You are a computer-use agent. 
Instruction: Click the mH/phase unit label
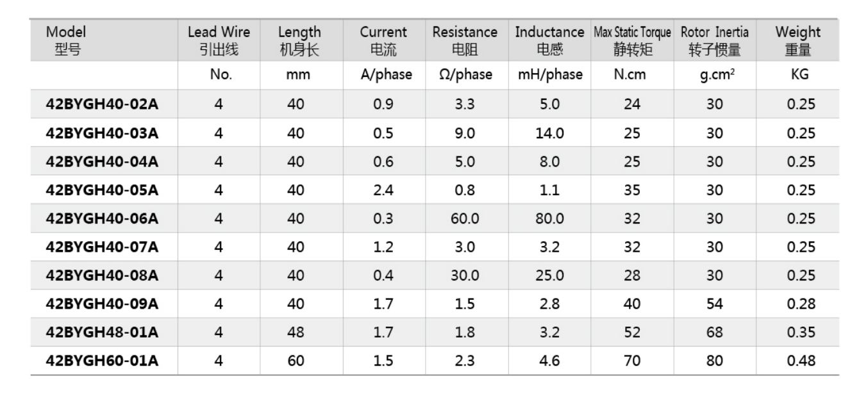click(550, 75)
